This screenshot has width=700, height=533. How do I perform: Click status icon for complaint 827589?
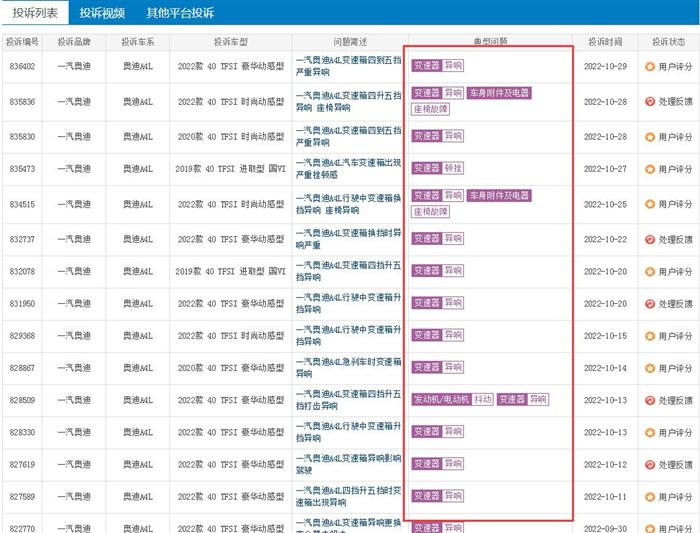pos(650,497)
